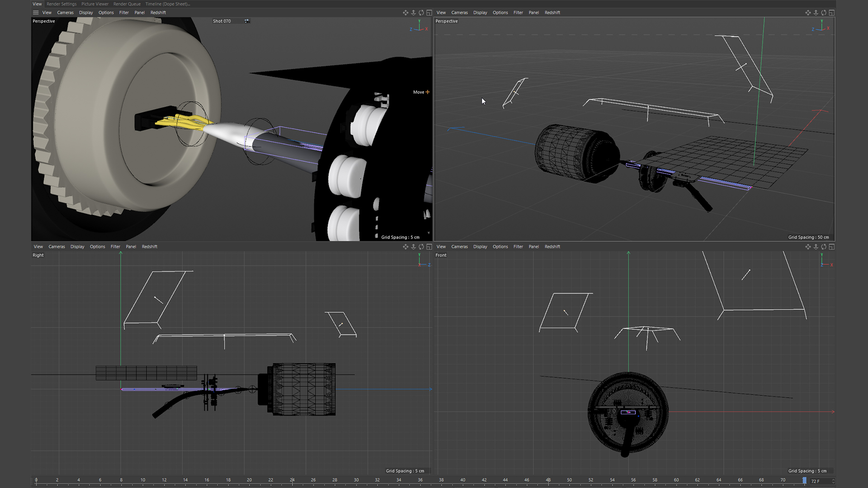Open the Timeline (Dope Sheet) tab
The width and height of the screenshot is (868, 488).
(x=167, y=4)
